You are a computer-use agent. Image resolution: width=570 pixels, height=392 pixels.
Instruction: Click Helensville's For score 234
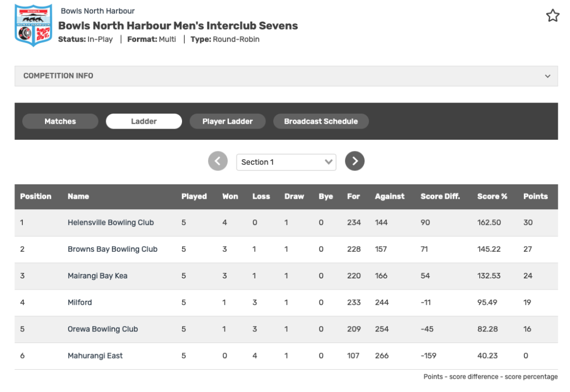click(353, 223)
